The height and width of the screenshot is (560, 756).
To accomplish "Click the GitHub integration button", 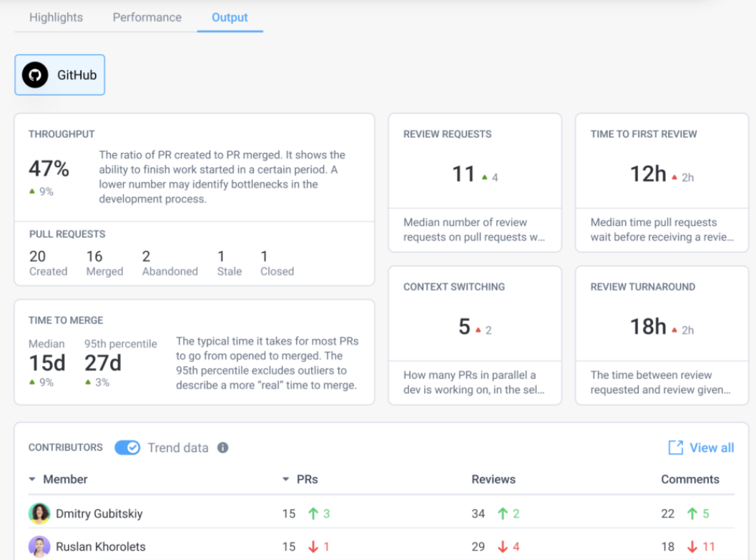I will (x=60, y=75).
